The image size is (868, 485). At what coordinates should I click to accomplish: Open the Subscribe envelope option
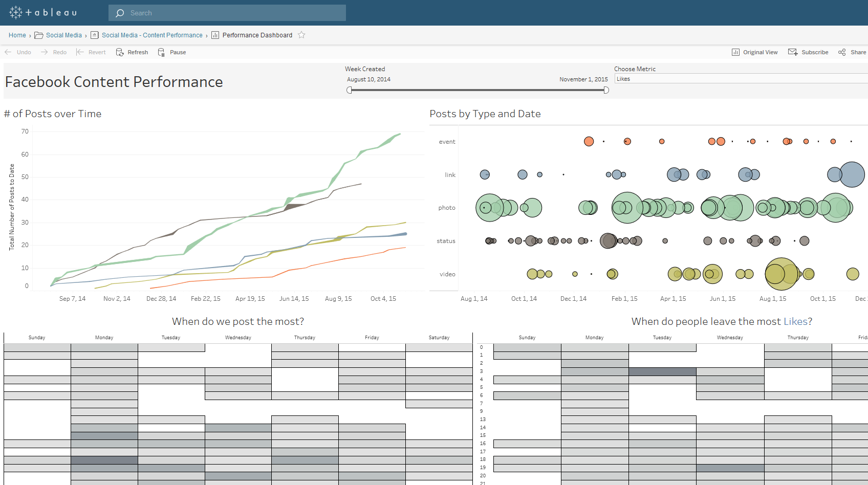808,52
